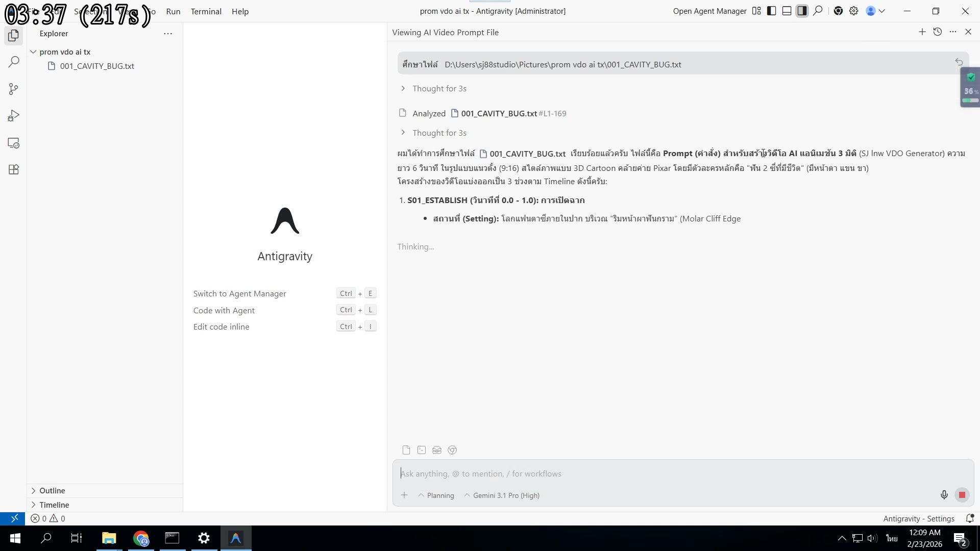980x551 pixels.
Task: Open the Help menu
Action: click(240, 11)
